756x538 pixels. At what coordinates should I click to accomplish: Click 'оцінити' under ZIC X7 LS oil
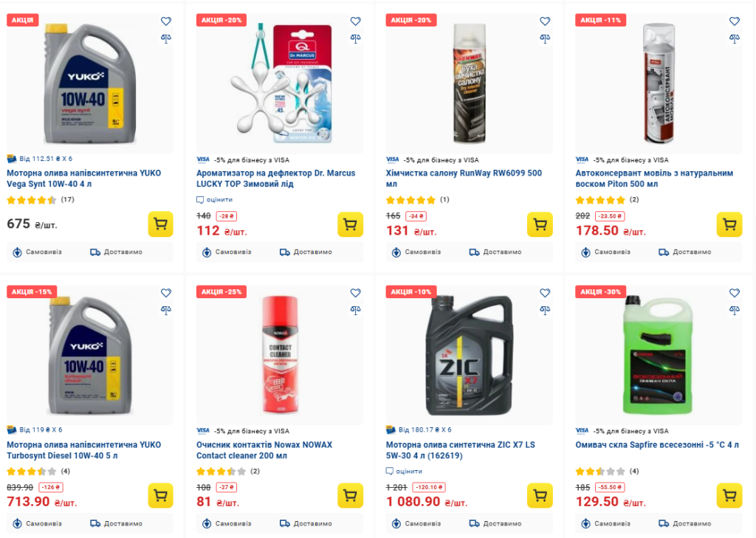(x=409, y=471)
